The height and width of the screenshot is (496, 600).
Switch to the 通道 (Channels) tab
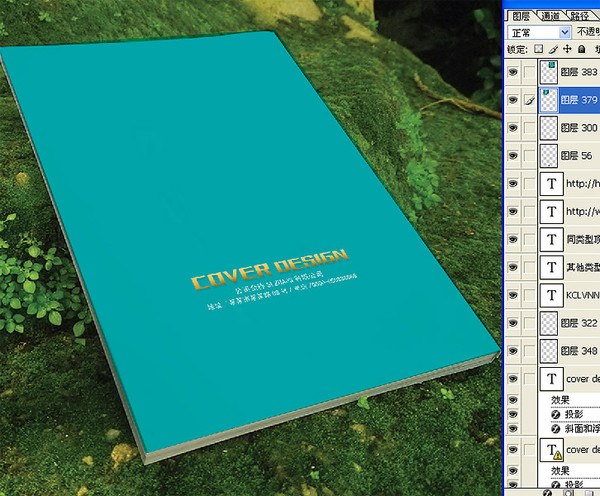point(550,16)
